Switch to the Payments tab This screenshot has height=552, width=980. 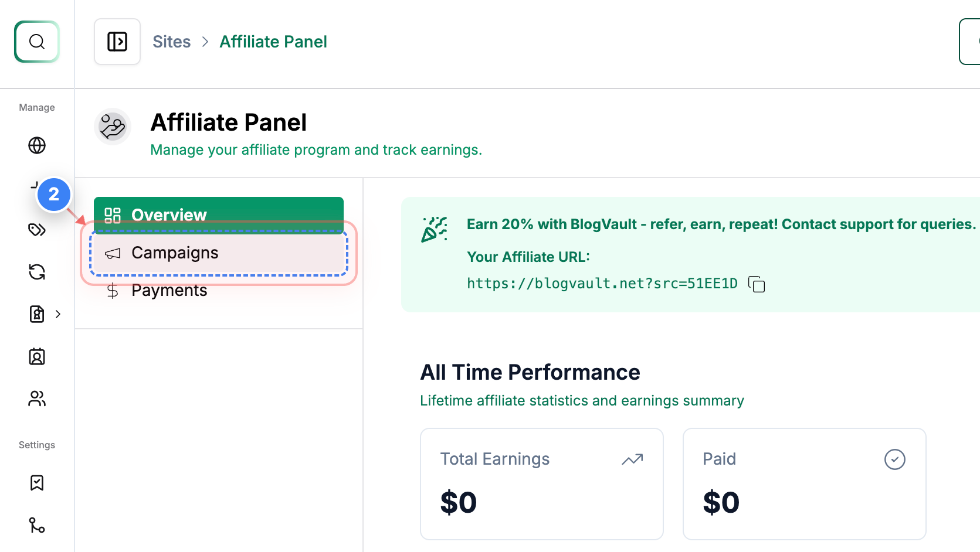pos(169,291)
